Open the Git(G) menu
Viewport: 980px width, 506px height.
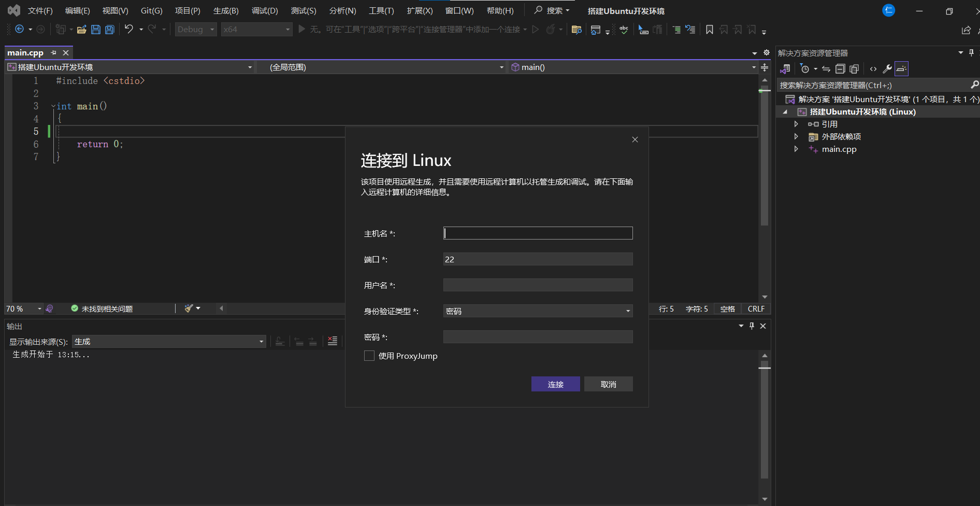coord(152,11)
